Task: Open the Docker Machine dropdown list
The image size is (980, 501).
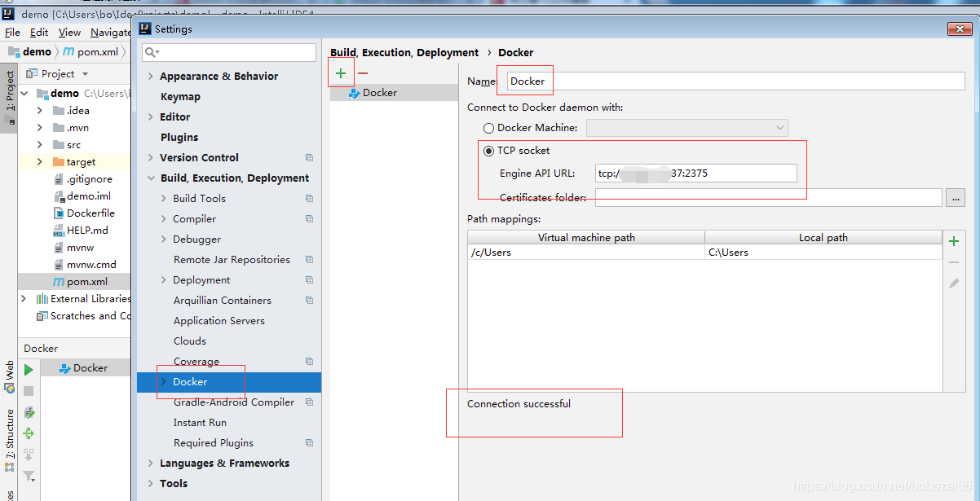Action: coord(686,128)
